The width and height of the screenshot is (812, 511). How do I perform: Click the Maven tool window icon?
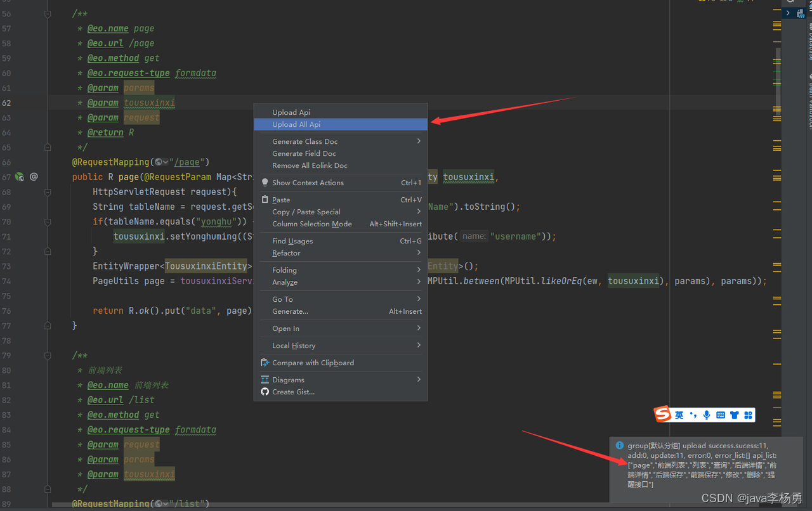point(801,13)
